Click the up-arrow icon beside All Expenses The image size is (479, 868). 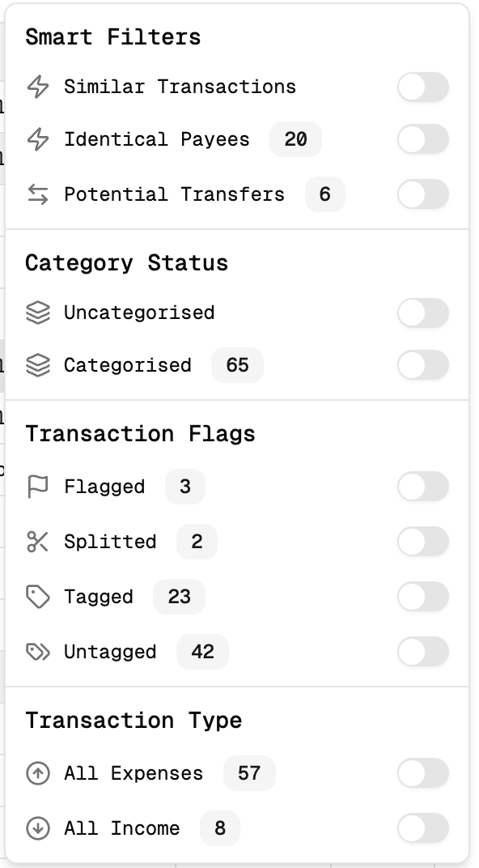tap(37, 773)
